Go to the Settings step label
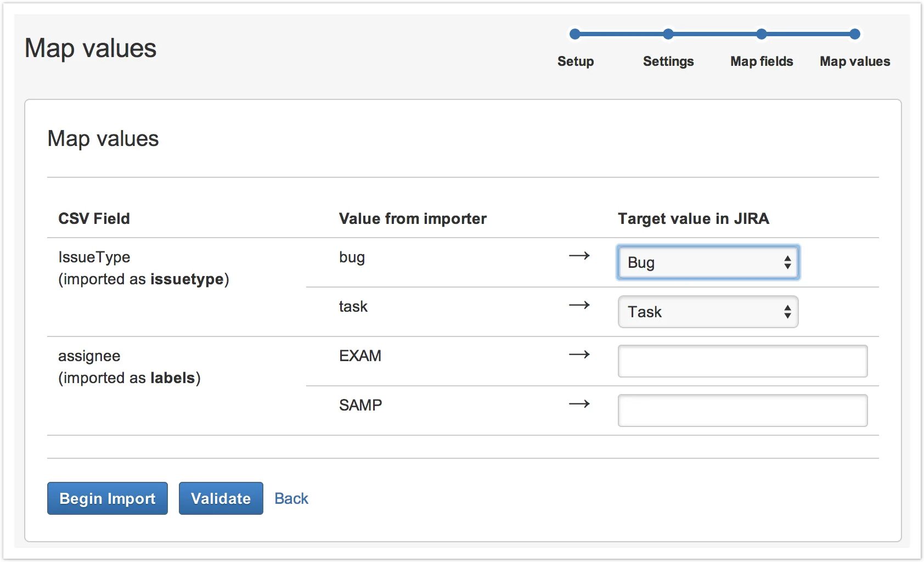Viewport: 924px width, 562px height. 668,61
